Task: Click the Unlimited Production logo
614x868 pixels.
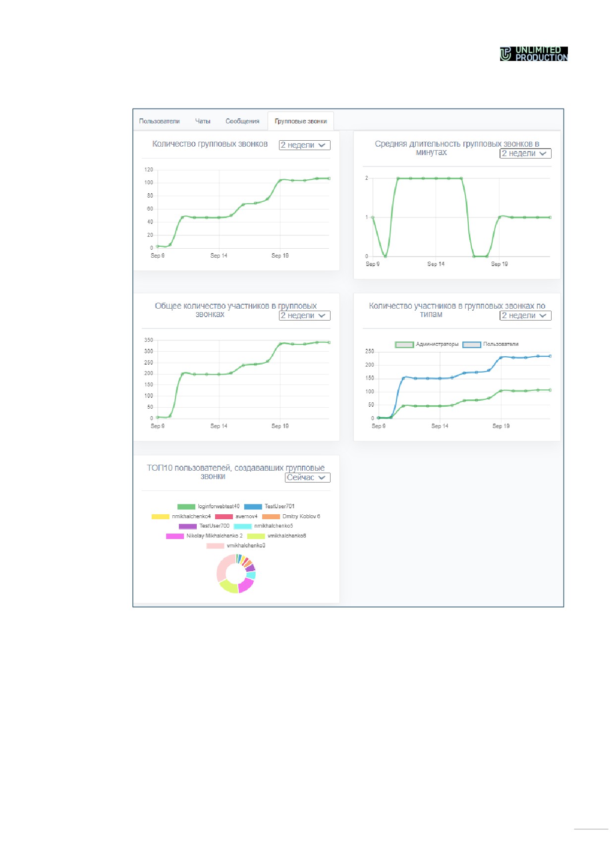Action: coord(534,54)
